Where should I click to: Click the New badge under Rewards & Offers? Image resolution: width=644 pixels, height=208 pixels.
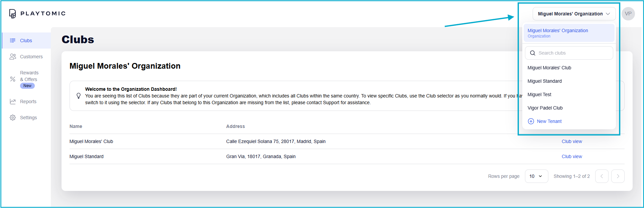point(27,86)
